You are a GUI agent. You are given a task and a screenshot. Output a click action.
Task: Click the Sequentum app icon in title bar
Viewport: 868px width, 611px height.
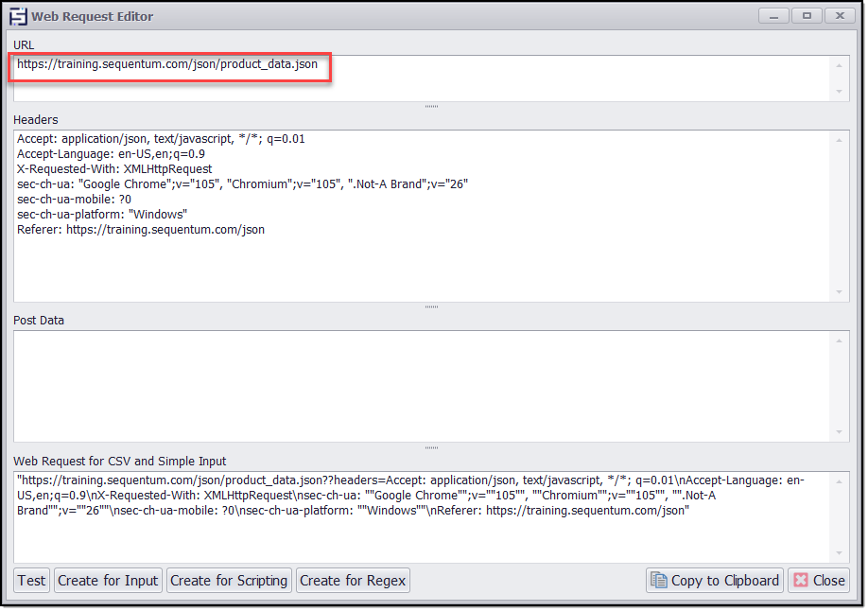point(17,16)
